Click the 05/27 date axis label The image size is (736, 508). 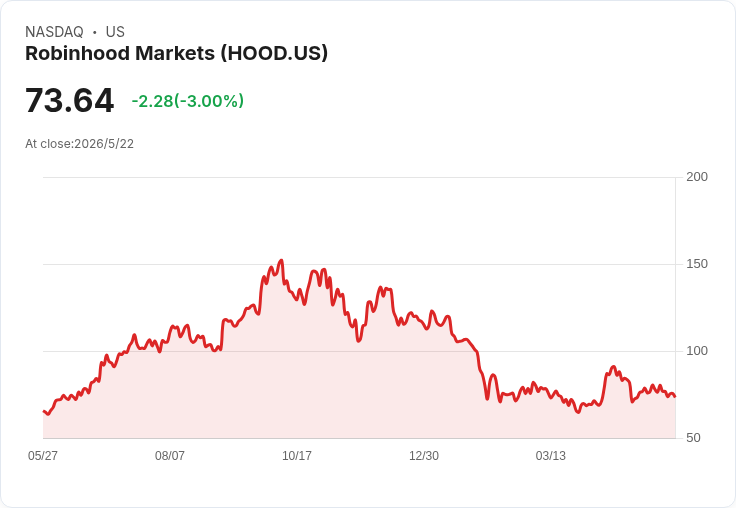coord(43,455)
